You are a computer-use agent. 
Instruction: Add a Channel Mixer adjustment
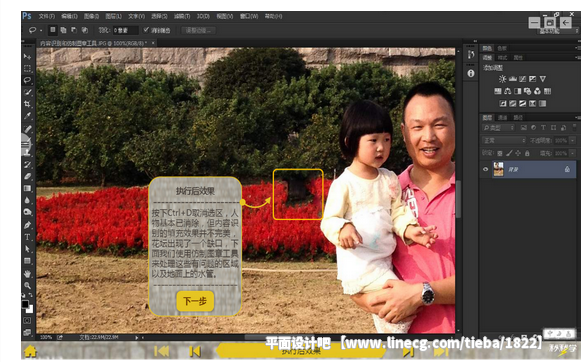[x=537, y=91]
